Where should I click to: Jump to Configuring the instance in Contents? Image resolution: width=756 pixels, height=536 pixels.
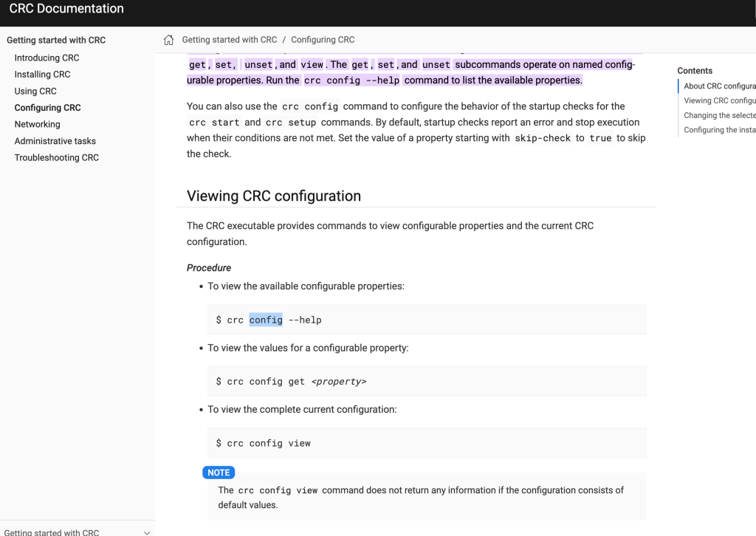click(719, 130)
